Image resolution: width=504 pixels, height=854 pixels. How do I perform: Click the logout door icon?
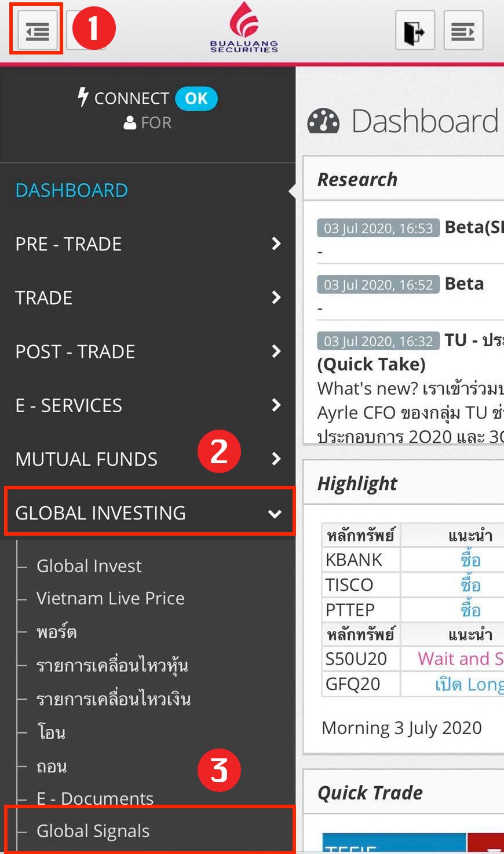[x=415, y=31]
